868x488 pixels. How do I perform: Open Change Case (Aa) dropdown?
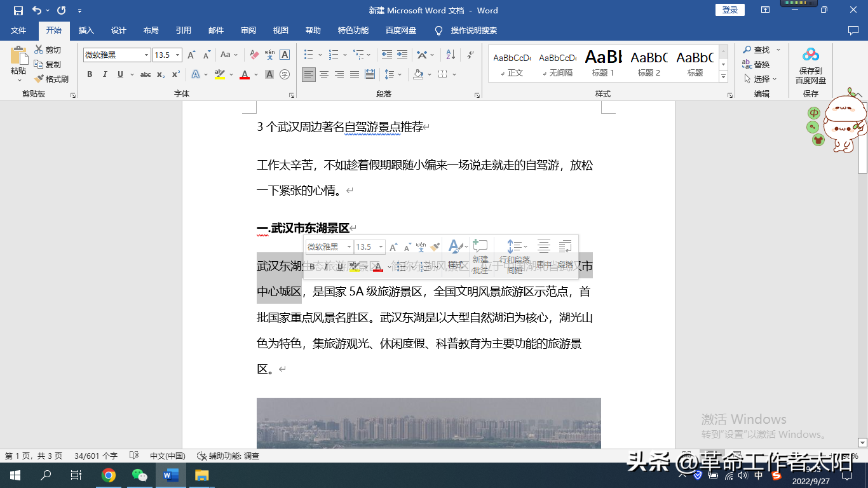[228, 55]
